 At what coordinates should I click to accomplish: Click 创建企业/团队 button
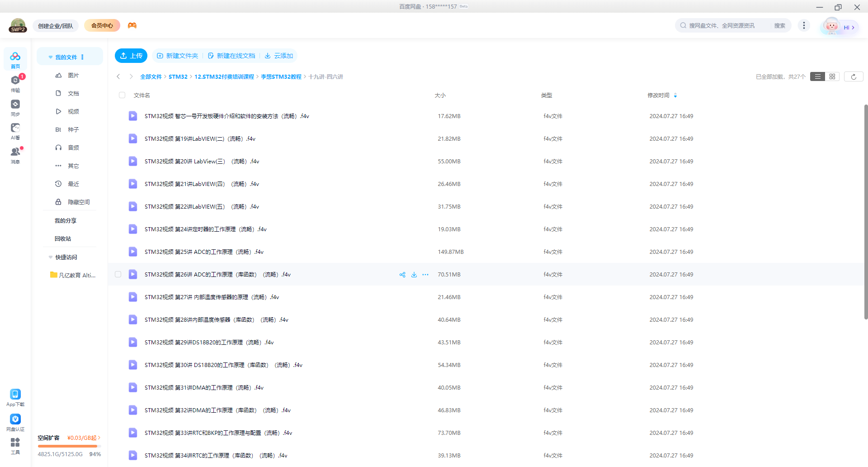[56, 26]
